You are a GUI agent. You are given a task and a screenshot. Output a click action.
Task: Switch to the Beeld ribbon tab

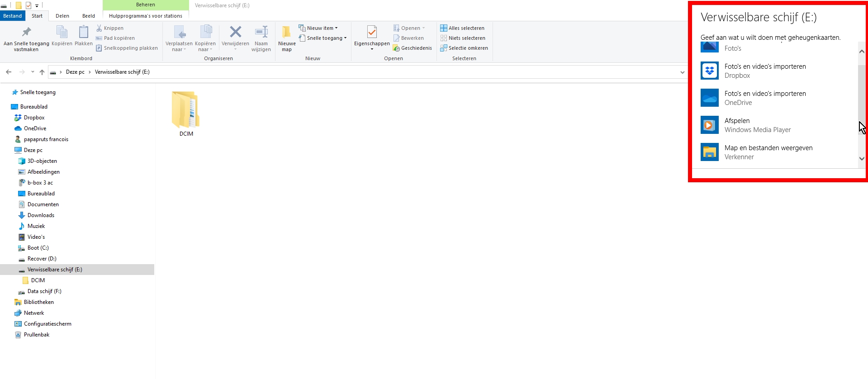89,16
